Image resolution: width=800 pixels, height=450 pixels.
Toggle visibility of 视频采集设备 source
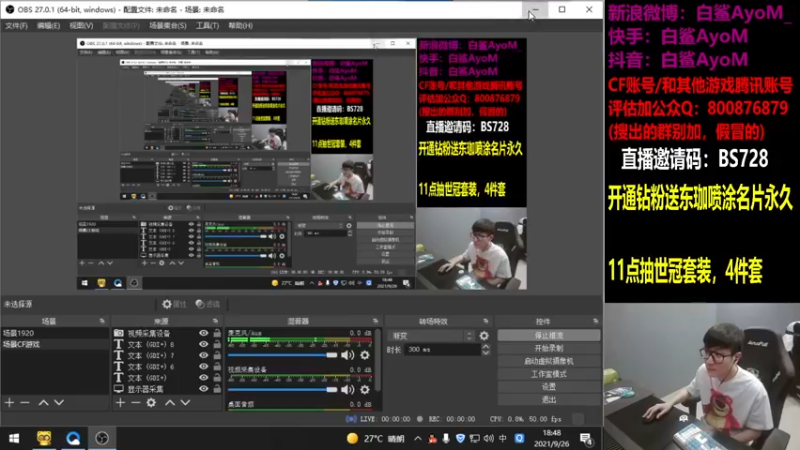click(204, 333)
